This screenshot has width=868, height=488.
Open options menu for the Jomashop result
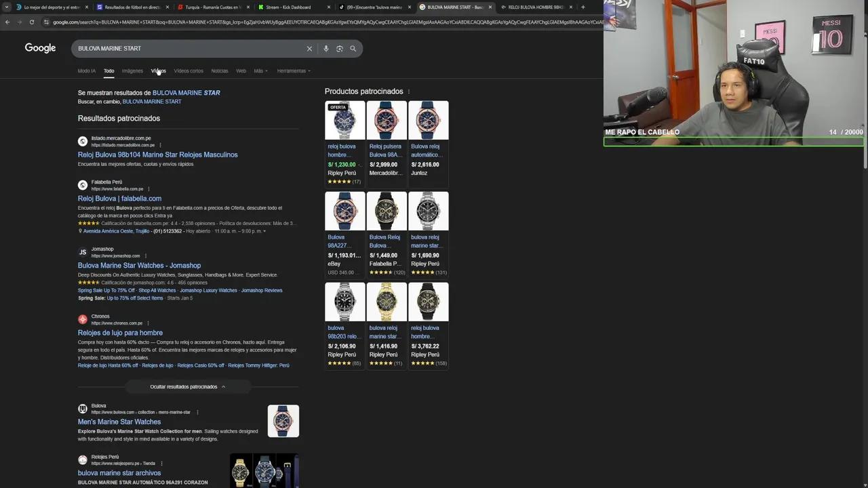[145, 256]
